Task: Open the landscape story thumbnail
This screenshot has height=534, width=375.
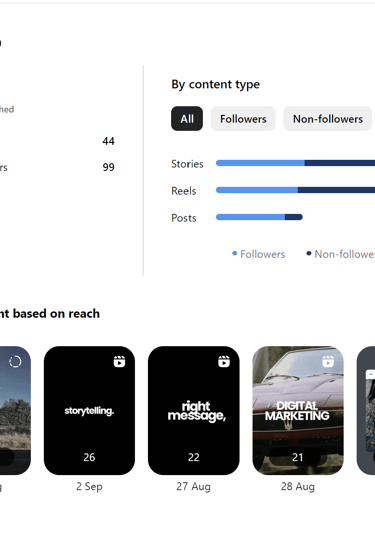Action: [x=15, y=410]
